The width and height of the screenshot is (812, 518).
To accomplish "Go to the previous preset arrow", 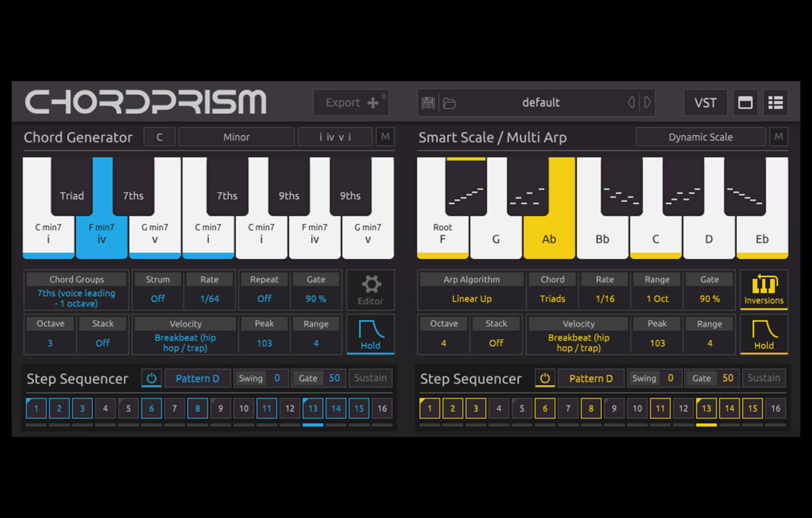I will [x=631, y=102].
